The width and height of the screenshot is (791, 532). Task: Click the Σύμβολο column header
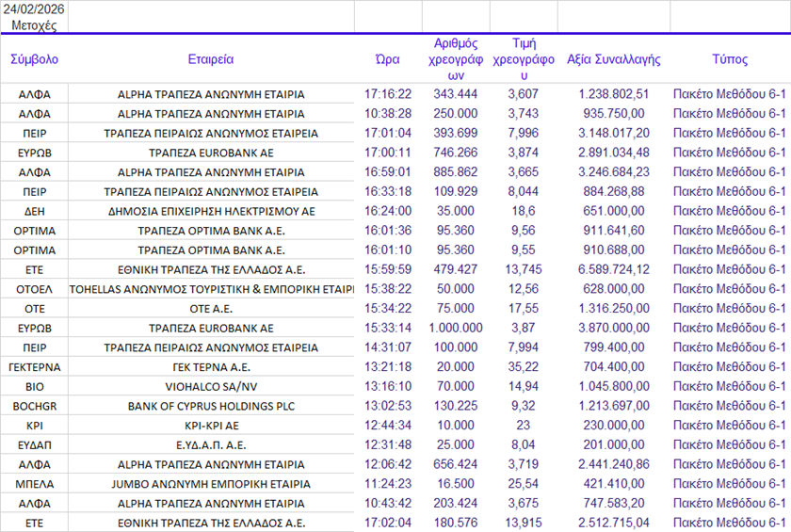point(34,59)
